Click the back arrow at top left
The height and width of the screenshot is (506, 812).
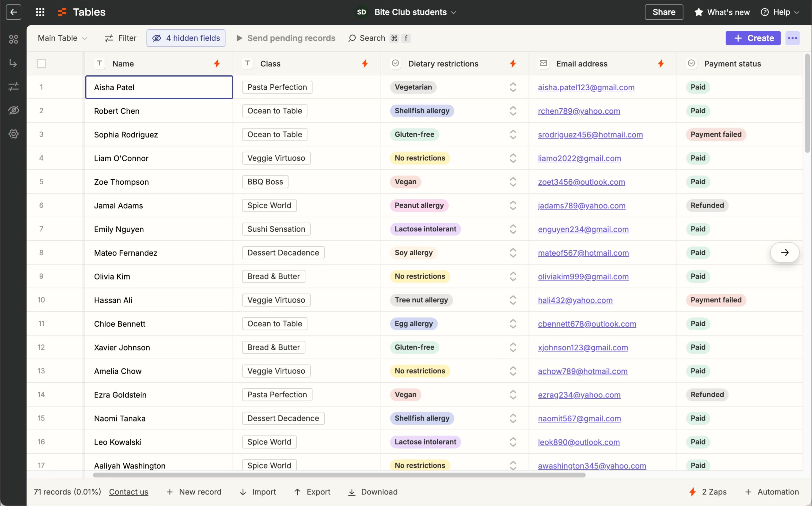tap(13, 12)
